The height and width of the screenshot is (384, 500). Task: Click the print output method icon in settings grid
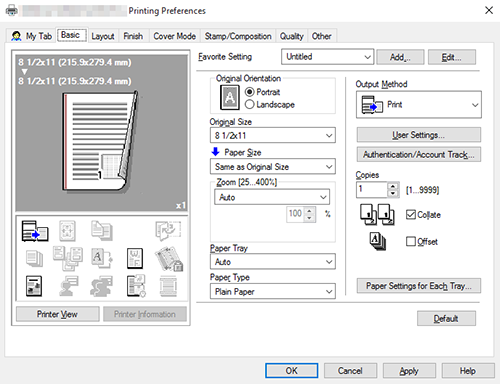pos(35,231)
